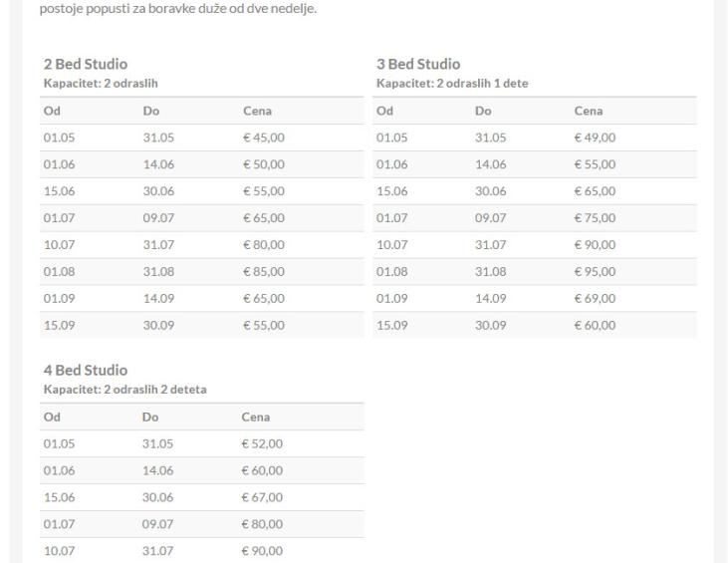Screen dimensions: 728x563
Task: Click Do header in 4 Bed Studio table
Action: [152, 419]
